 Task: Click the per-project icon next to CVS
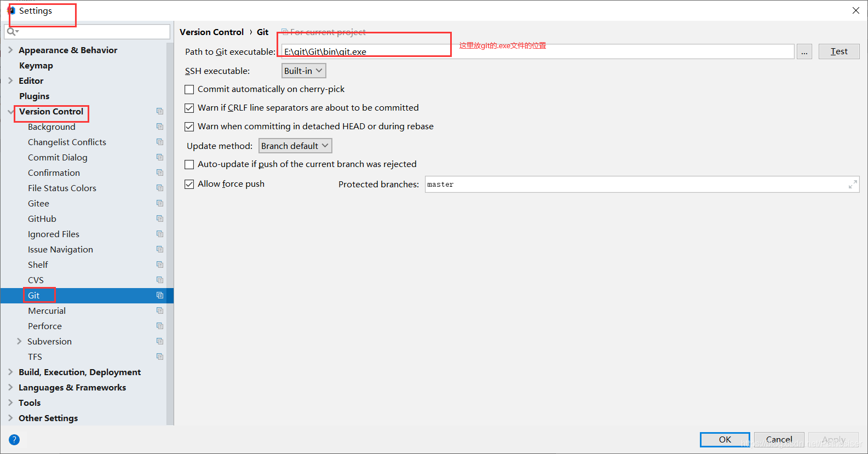point(160,280)
